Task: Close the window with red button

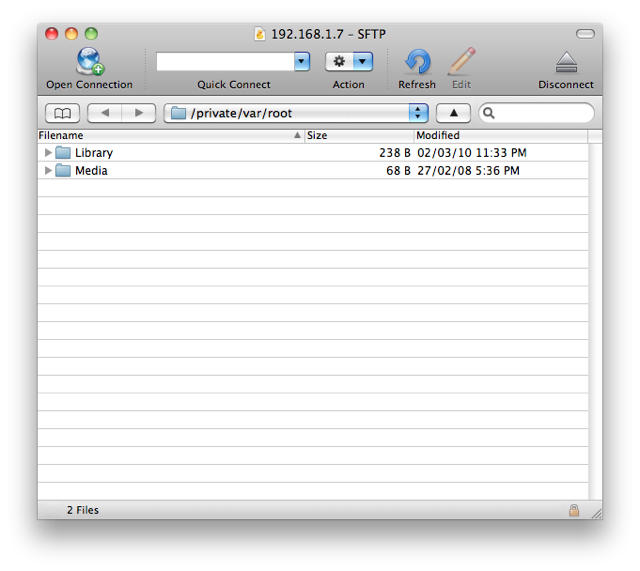Action: tap(52, 33)
